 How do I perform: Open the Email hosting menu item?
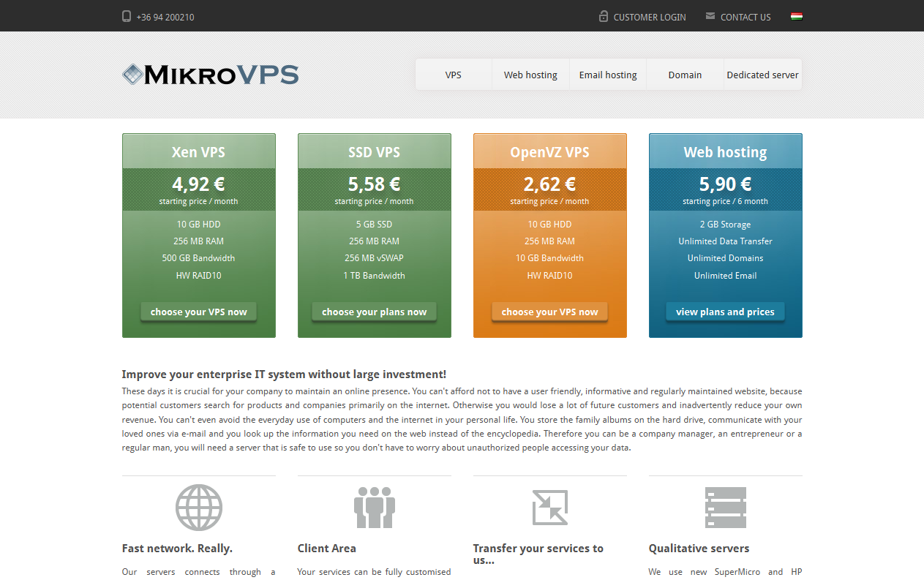tap(608, 75)
